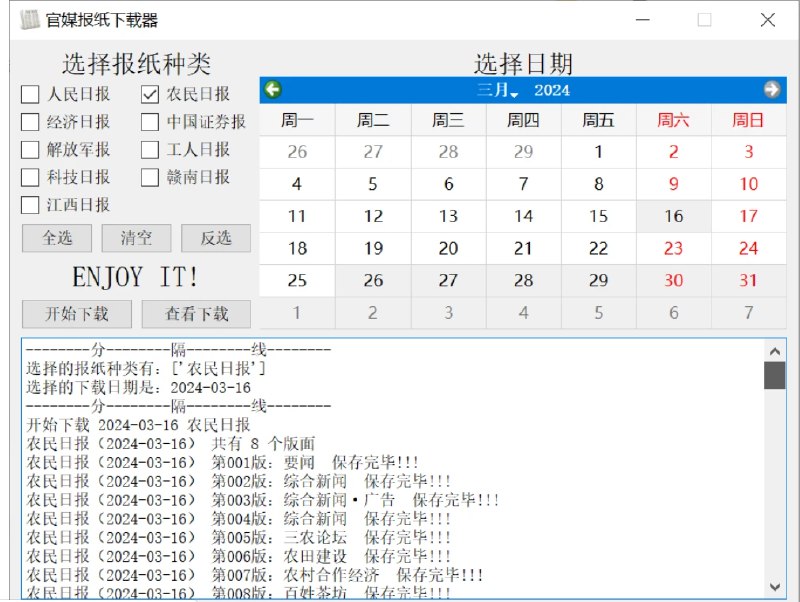800x602 pixels.
Task: Uncheck the 农民日报 checkbox
Action: (149, 96)
